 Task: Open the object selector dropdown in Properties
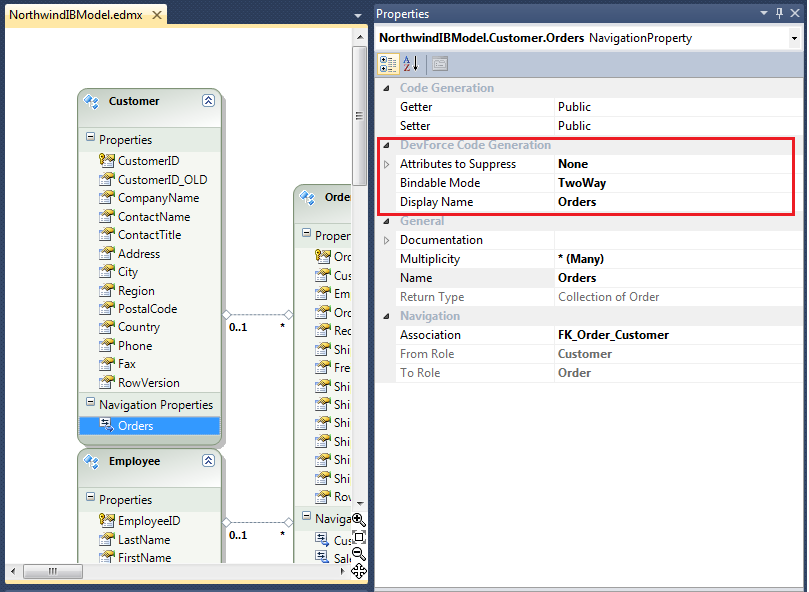point(794,38)
